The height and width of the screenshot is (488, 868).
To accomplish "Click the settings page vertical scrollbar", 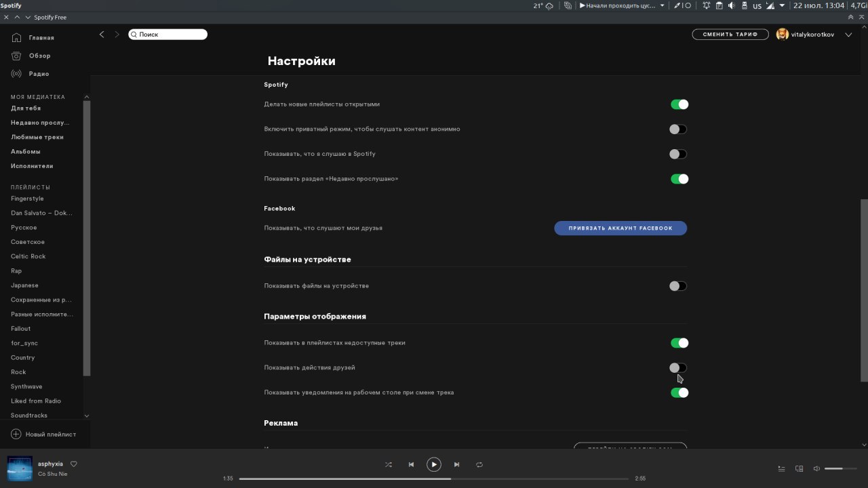I will click(863, 290).
